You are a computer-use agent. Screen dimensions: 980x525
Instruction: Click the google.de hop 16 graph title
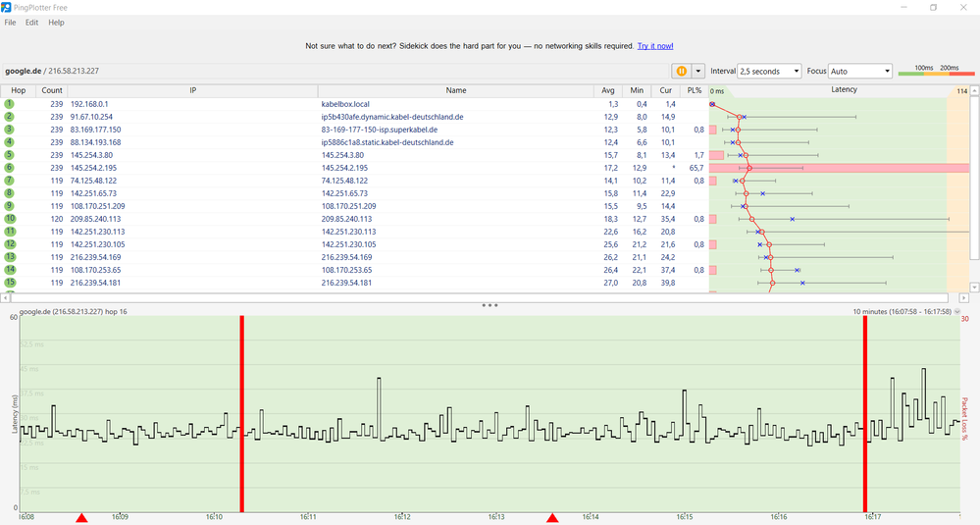[74, 311]
